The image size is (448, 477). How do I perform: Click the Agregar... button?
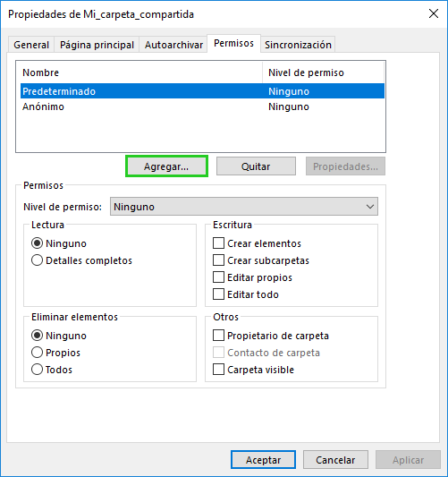click(166, 166)
